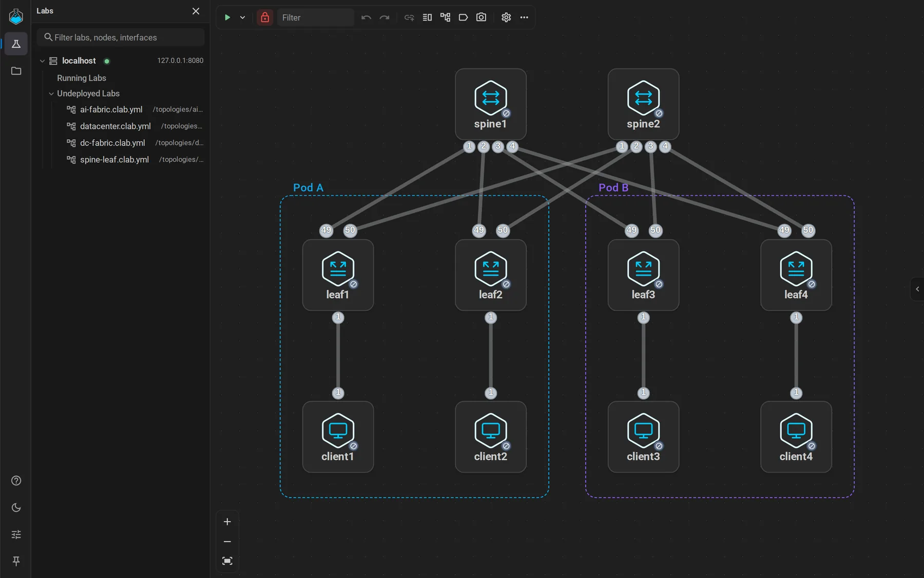The height and width of the screenshot is (578, 924).
Task: Click the label tag toolbar icon
Action: click(x=463, y=17)
